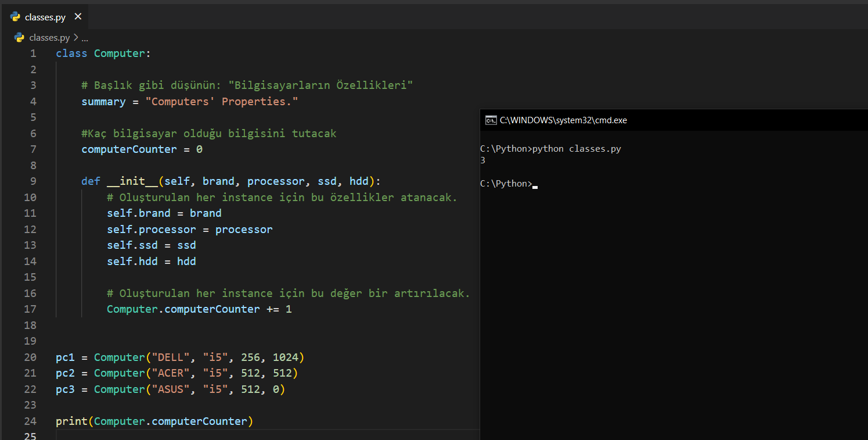Expand the breadcrumb ellipsis symbol list

(85, 38)
